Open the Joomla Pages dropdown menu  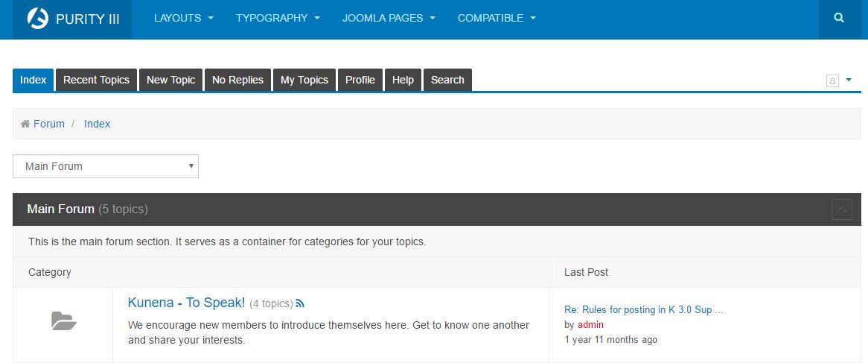(389, 18)
